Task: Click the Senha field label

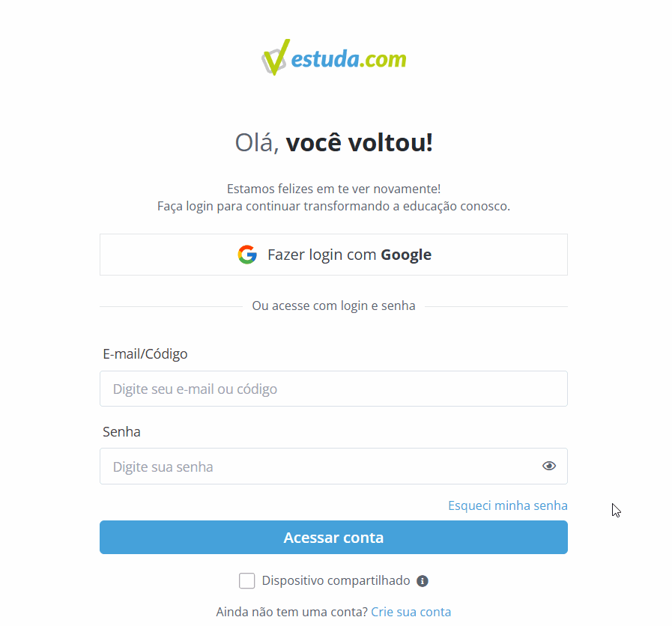Action: [x=121, y=431]
